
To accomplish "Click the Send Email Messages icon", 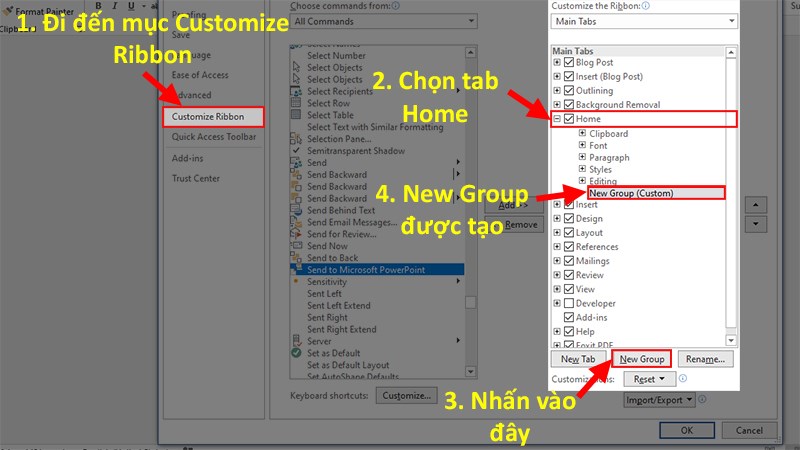I will coord(296,222).
